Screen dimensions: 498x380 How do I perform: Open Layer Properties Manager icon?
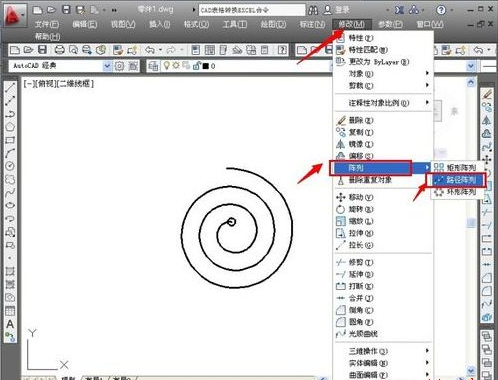153,66
